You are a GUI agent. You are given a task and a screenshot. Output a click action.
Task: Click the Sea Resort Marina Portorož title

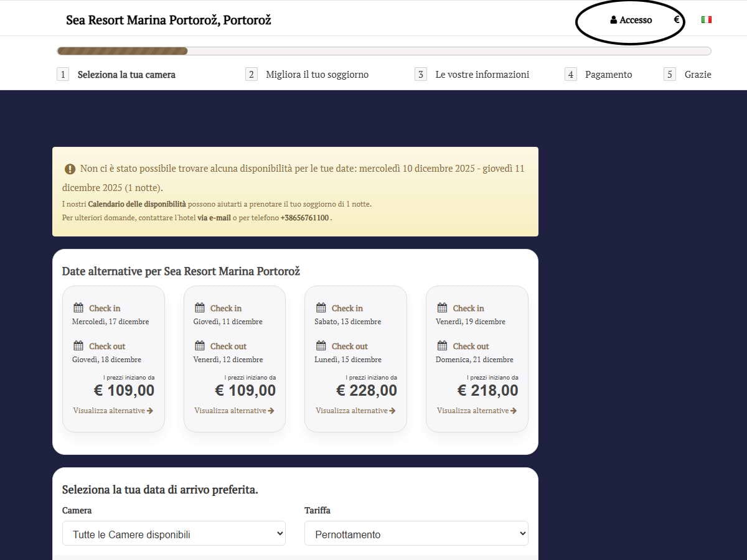coord(169,20)
